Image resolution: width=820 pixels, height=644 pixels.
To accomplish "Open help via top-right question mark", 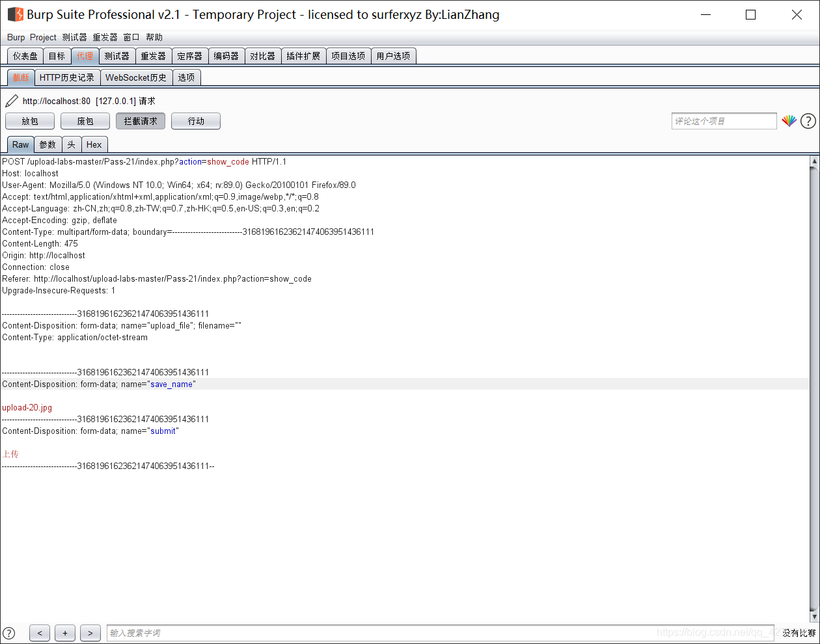I will 808,121.
